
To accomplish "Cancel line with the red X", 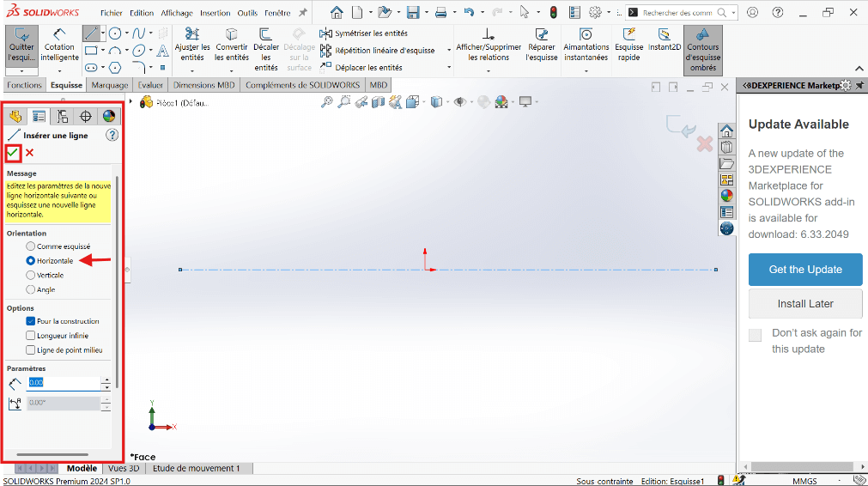I will point(29,153).
